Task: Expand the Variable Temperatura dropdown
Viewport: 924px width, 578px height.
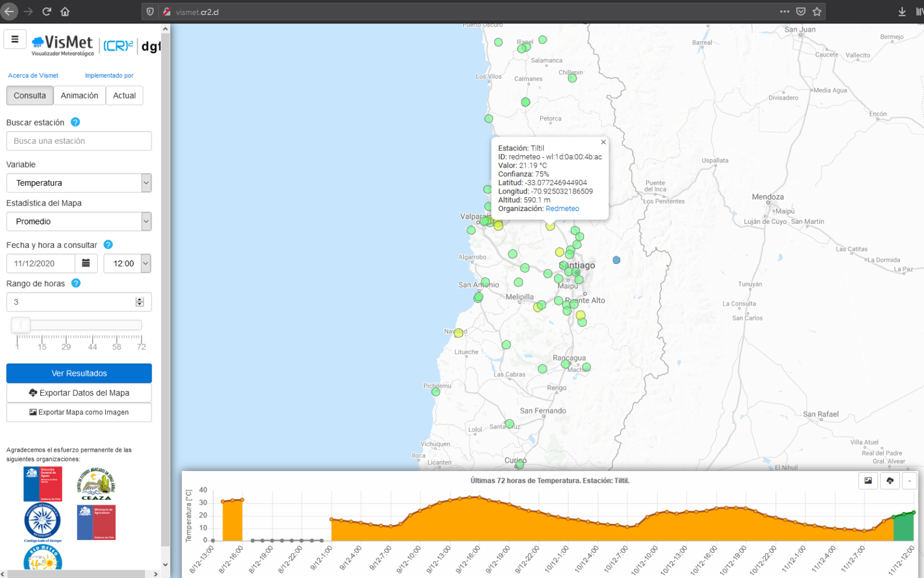Action: click(79, 183)
